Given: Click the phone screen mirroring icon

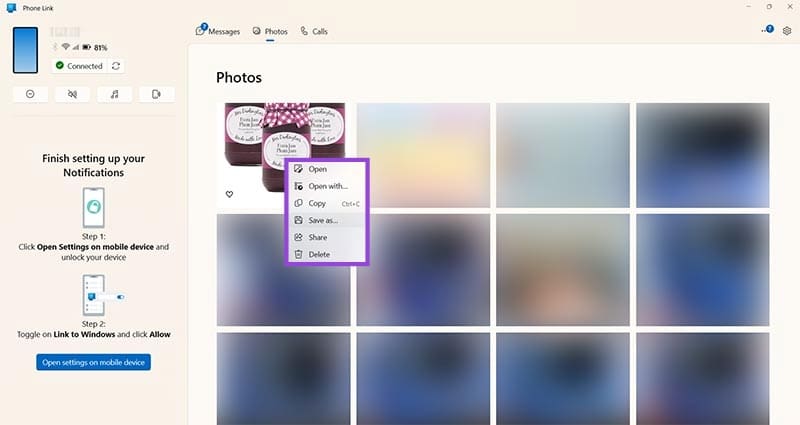Looking at the screenshot, I should (x=156, y=94).
